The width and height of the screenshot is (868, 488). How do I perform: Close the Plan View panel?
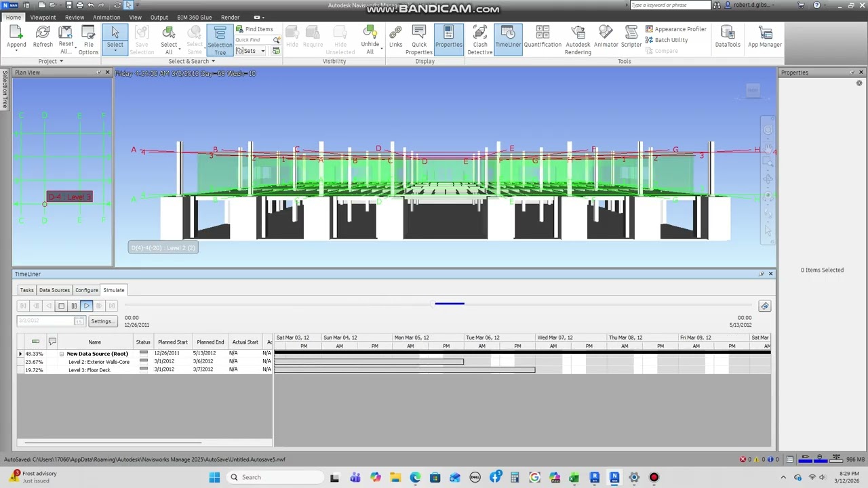[x=107, y=73]
